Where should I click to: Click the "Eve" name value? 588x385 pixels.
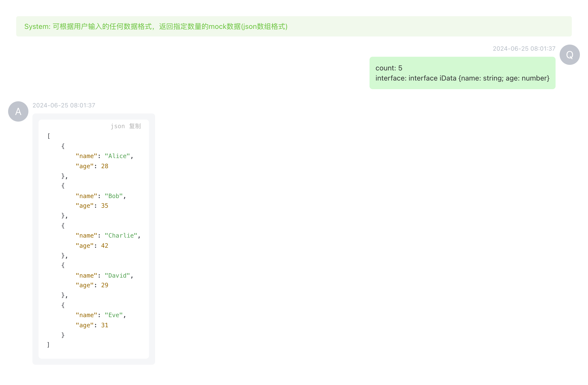[114, 315]
